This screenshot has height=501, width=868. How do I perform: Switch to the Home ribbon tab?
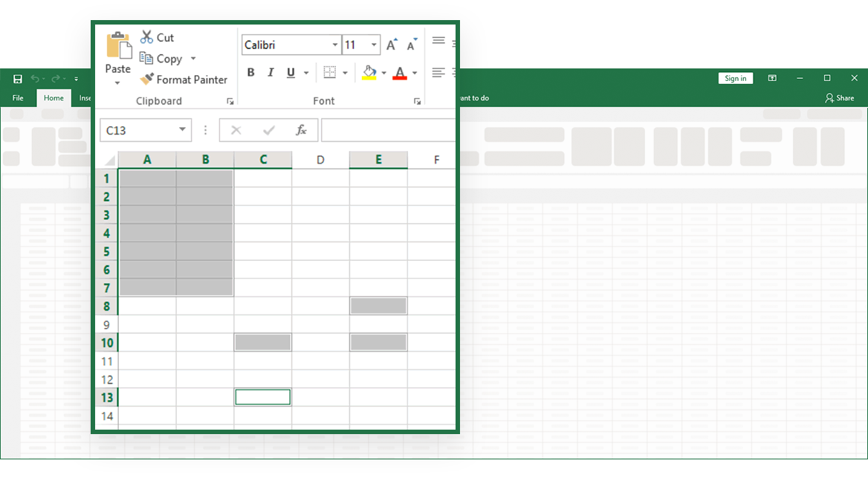click(x=54, y=98)
